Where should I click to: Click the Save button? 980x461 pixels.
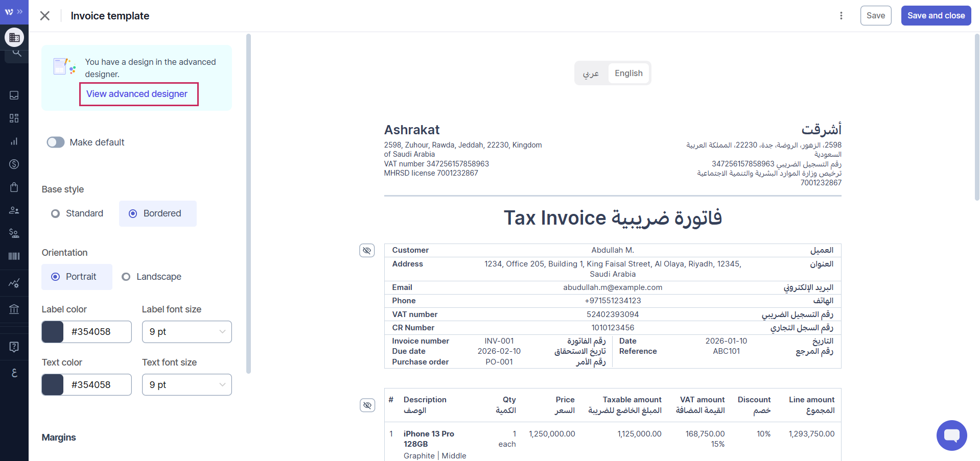(876, 16)
